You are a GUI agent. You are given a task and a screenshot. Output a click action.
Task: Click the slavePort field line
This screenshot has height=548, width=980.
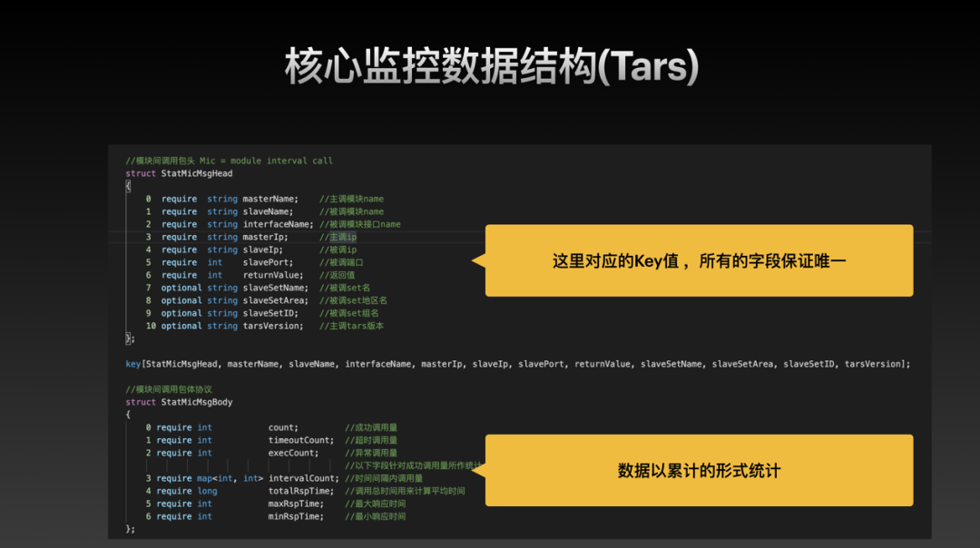(x=254, y=262)
